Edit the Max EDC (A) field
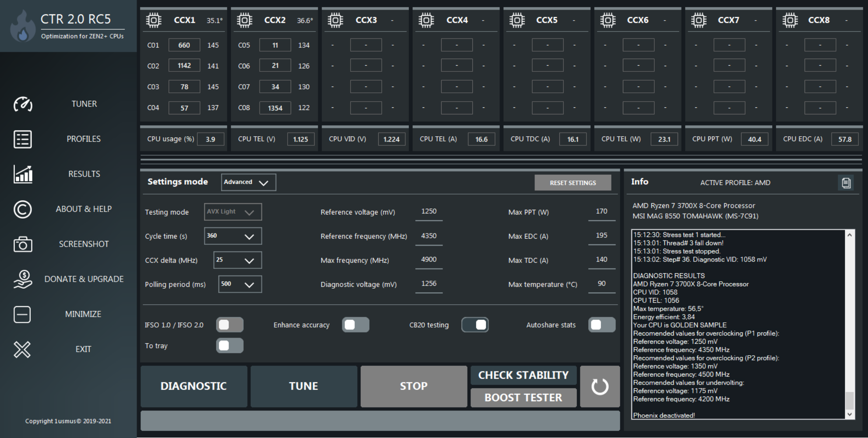 [602, 236]
